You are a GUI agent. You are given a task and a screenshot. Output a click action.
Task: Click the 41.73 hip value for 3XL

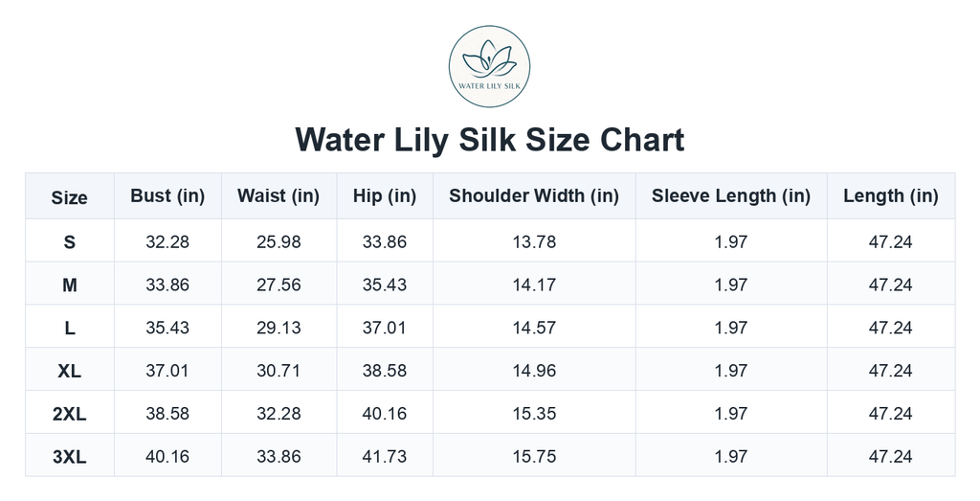click(x=385, y=457)
